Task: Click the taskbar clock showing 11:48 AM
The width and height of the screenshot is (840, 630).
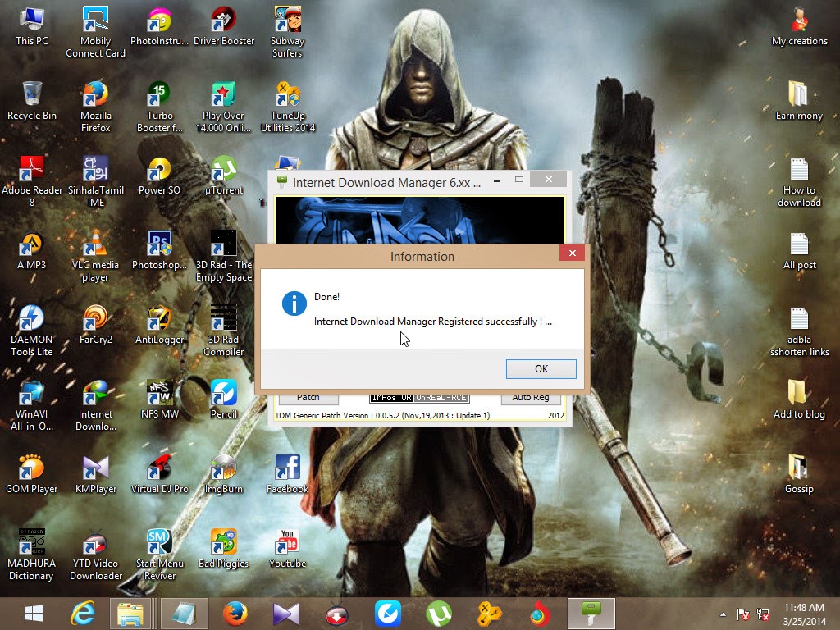Action: pos(804,614)
